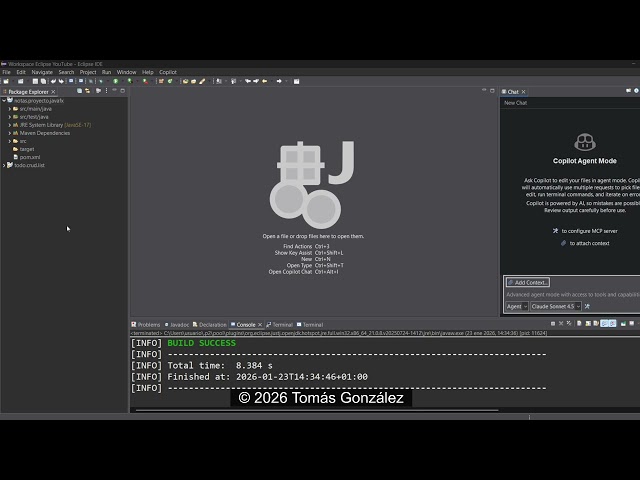Expand the src folder arrow
Image resolution: width=640 pixels, height=480 pixels.
(10, 141)
